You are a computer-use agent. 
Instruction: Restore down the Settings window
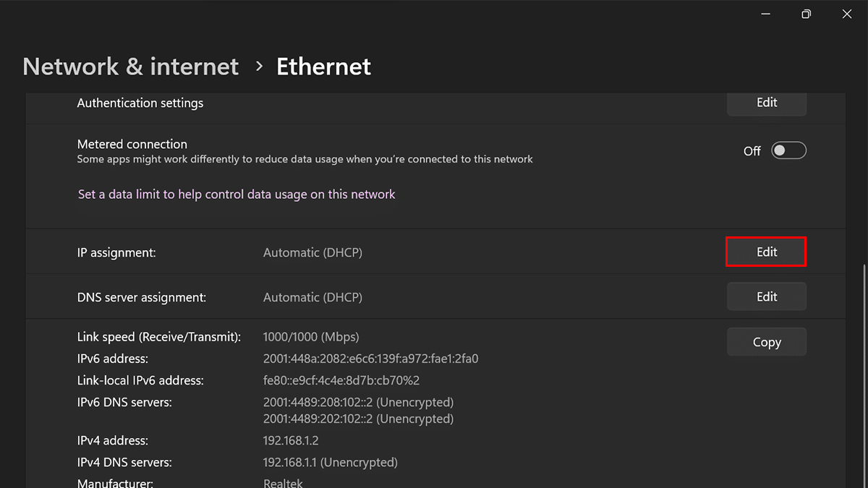coord(806,13)
